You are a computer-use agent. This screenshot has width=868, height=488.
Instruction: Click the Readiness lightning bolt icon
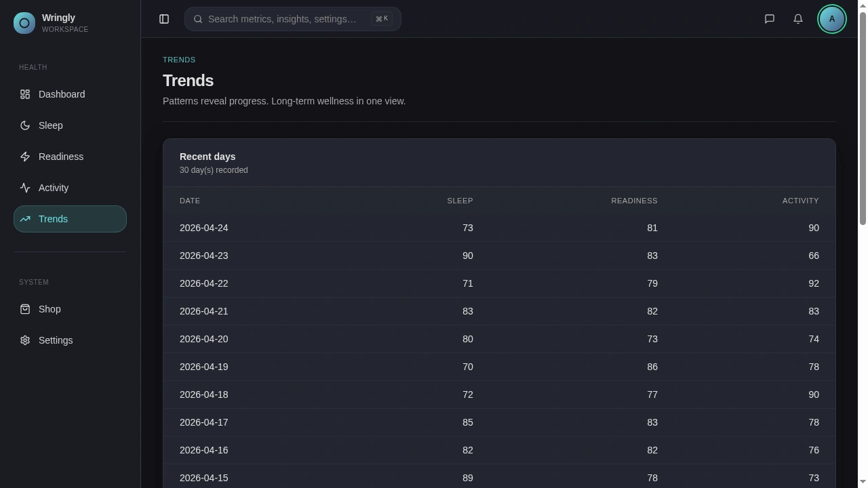pos(25,157)
